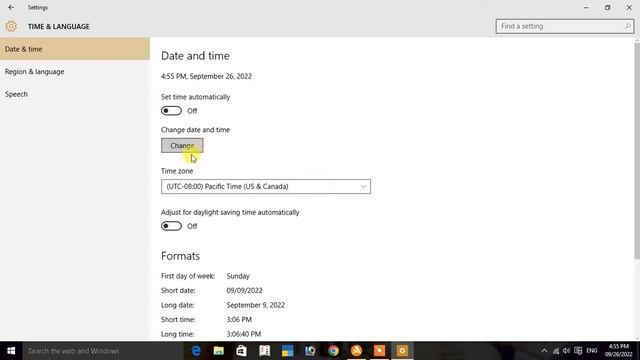Open the action center tray icon
Image resolution: width=640 pixels, height=360 pixels.
(578, 351)
